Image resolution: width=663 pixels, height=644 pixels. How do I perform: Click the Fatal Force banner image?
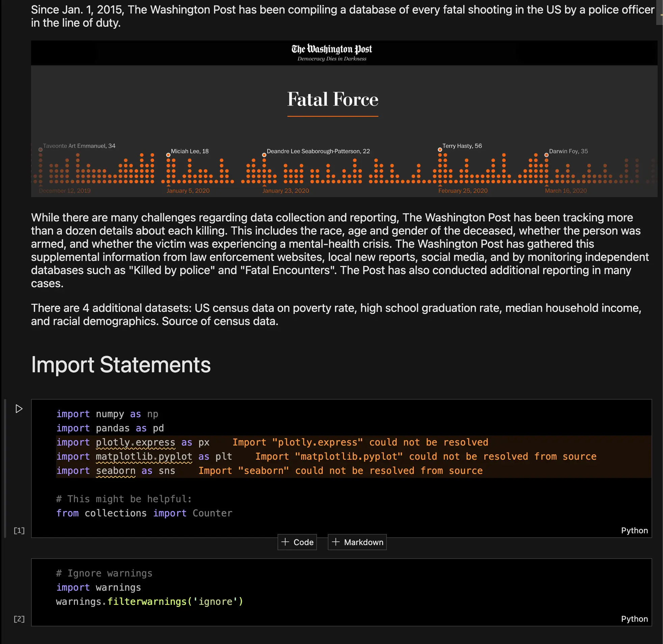[344, 119]
